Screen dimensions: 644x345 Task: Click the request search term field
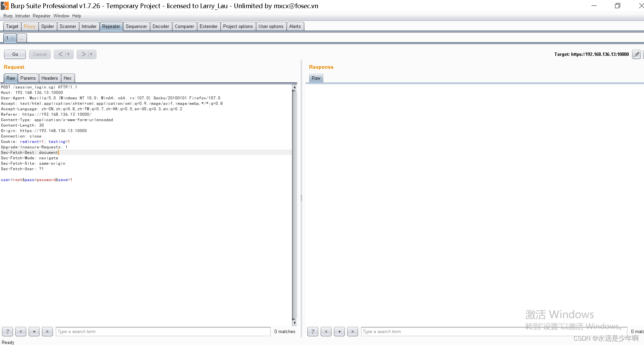[x=163, y=331]
